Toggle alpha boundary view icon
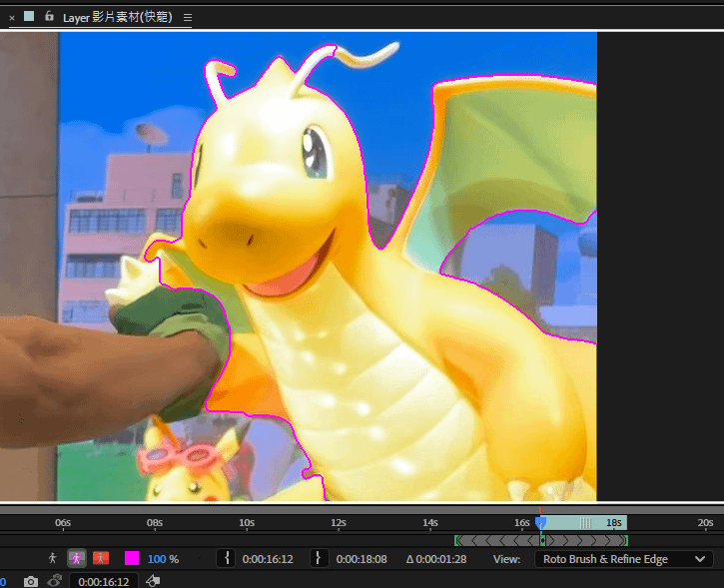The width and height of the screenshot is (724, 588). pos(76,559)
